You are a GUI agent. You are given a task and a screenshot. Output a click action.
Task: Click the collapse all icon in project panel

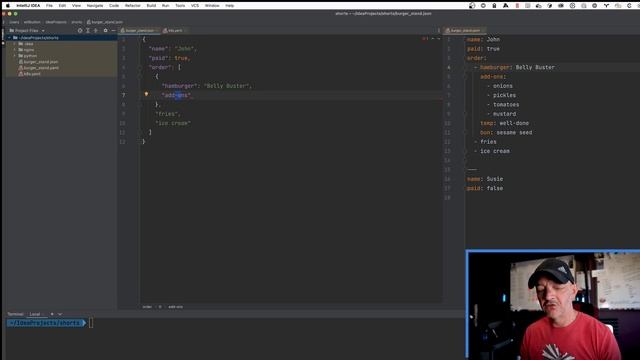point(96,31)
